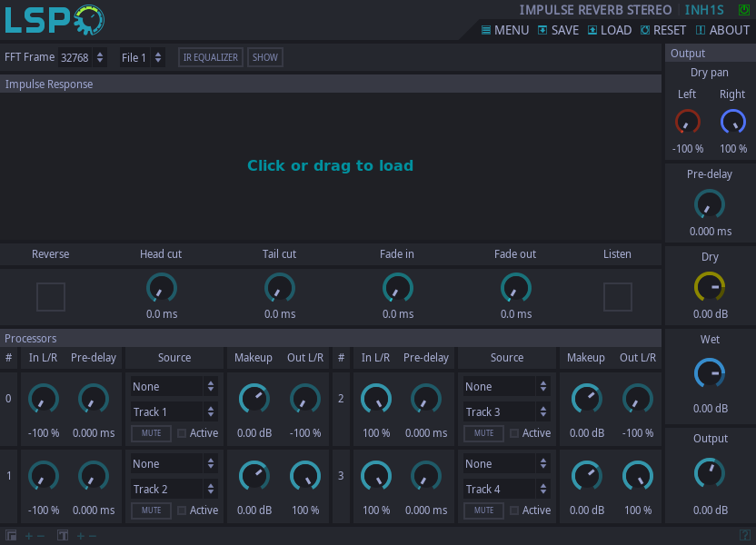The height and width of the screenshot is (545, 756).
Task: Open the FFT Frame 32768 dropdown
Action: tap(83, 57)
